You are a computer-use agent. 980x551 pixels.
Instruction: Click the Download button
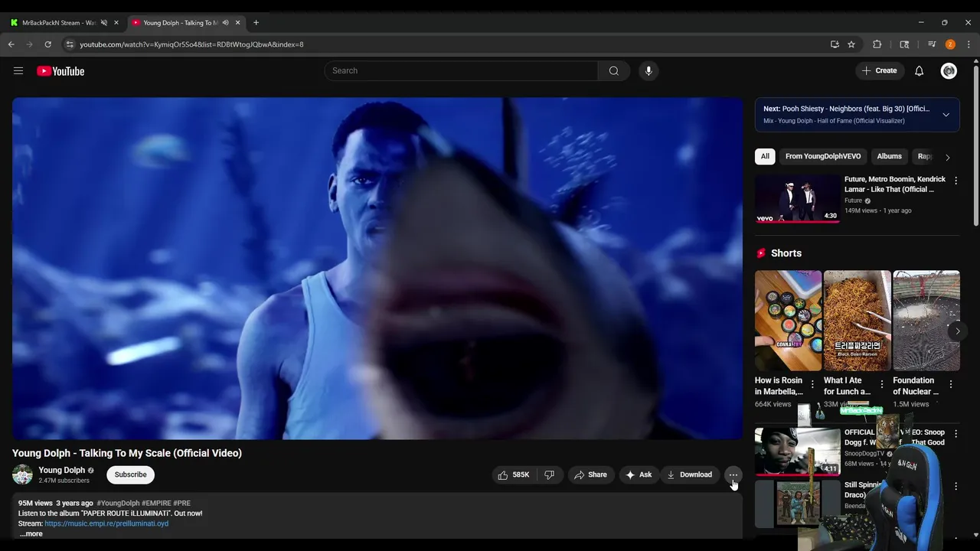[690, 475]
